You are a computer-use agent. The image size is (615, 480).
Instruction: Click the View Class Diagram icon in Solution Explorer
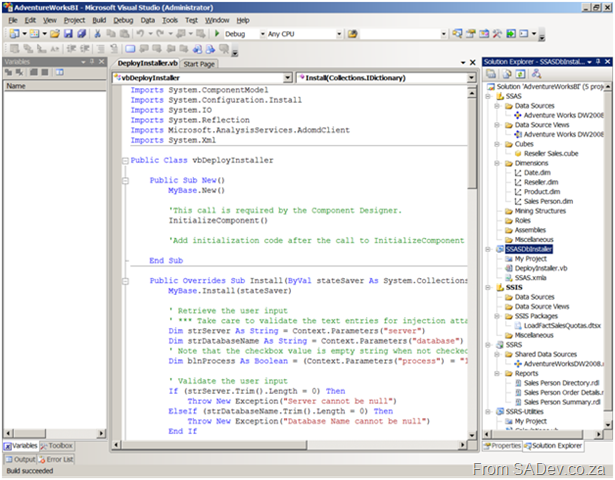click(537, 74)
